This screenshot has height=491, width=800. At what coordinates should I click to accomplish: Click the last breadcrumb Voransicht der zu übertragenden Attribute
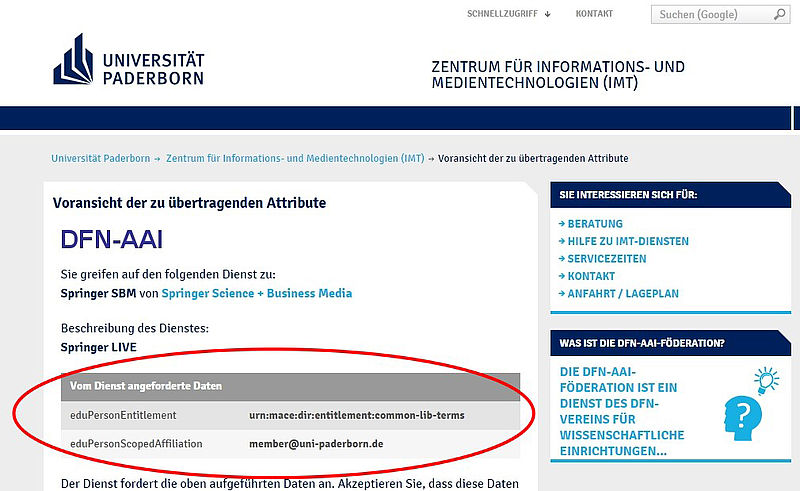click(x=533, y=158)
